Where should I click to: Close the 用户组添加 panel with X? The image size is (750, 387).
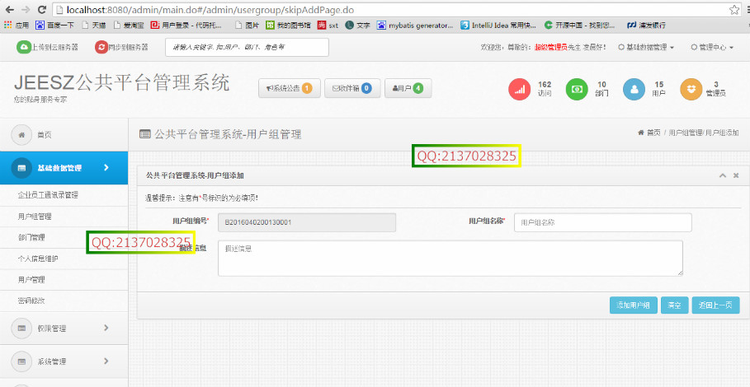pyautogui.click(x=736, y=176)
